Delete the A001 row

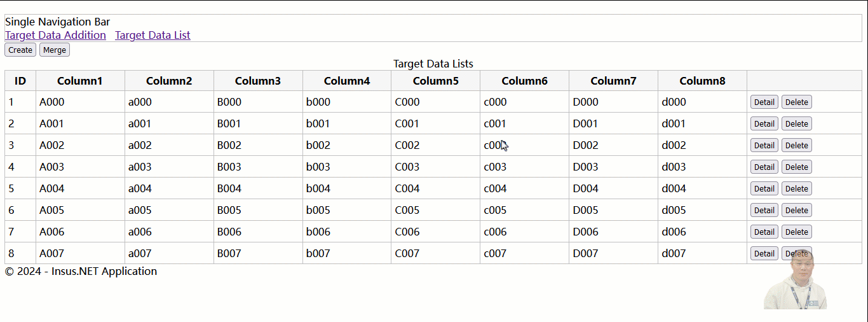[x=797, y=123]
